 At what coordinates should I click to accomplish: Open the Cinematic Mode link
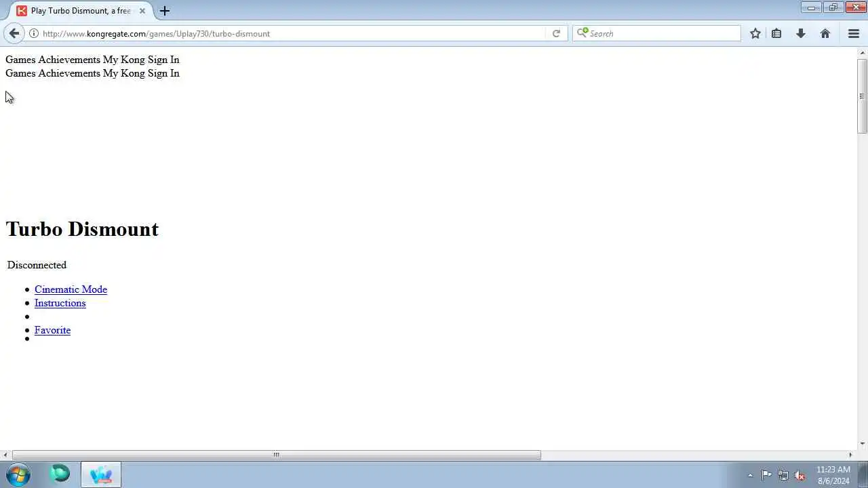click(71, 289)
